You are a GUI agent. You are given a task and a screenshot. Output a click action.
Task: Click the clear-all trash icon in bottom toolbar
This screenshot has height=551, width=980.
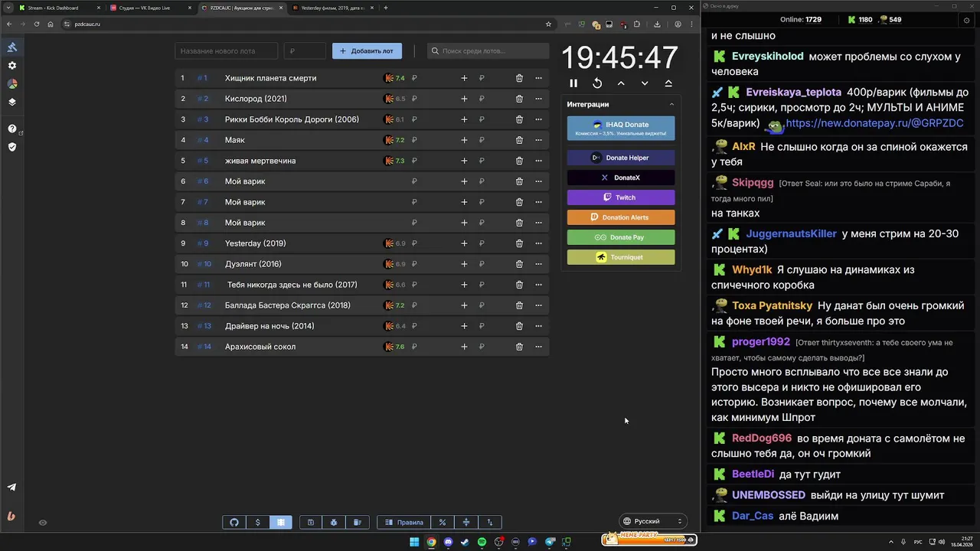tap(358, 522)
